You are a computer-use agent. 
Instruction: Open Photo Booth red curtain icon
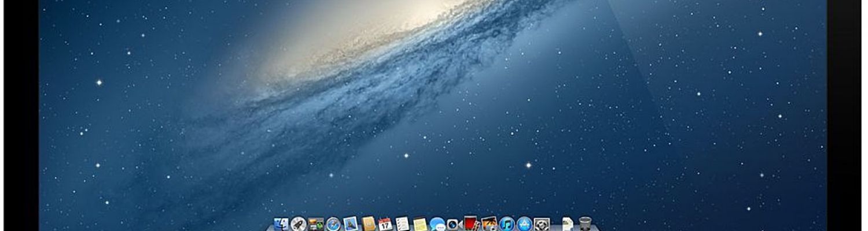(472, 224)
